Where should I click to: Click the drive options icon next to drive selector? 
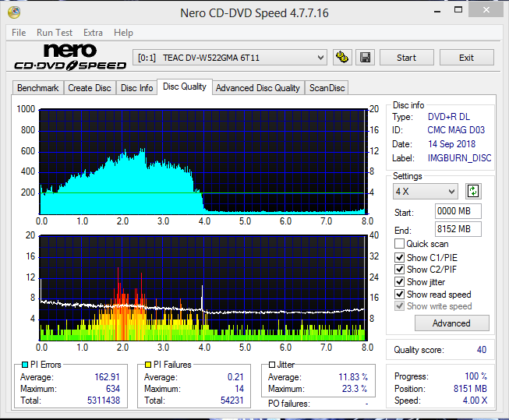[342, 58]
